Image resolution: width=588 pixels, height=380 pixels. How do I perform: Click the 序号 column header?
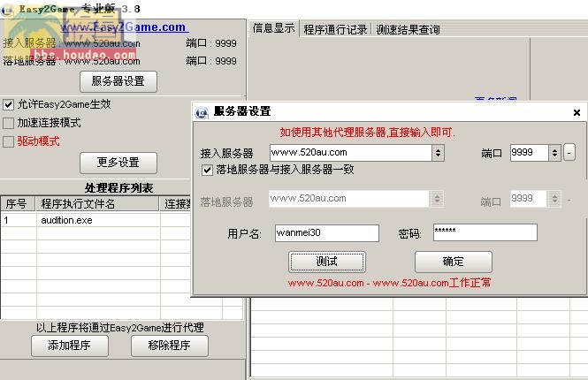click(18, 204)
